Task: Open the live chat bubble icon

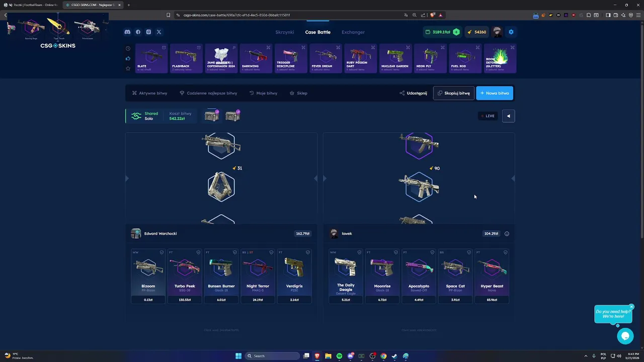Action: tap(625, 336)
